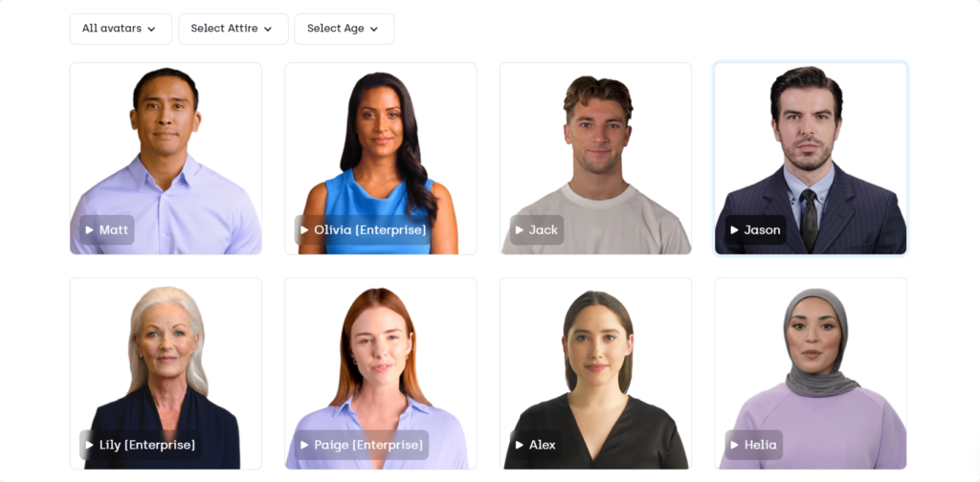Screen dimensions: 980x482
Task: Click the Select Age chevron arrow
Action: 374,30
